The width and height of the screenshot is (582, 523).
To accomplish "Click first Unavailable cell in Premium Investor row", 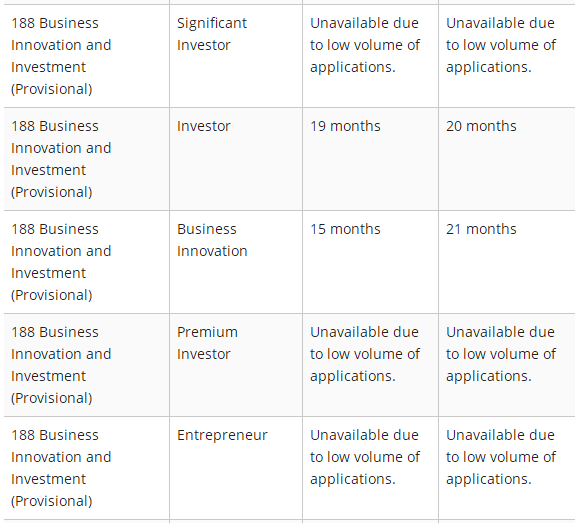I will (370, 365).
